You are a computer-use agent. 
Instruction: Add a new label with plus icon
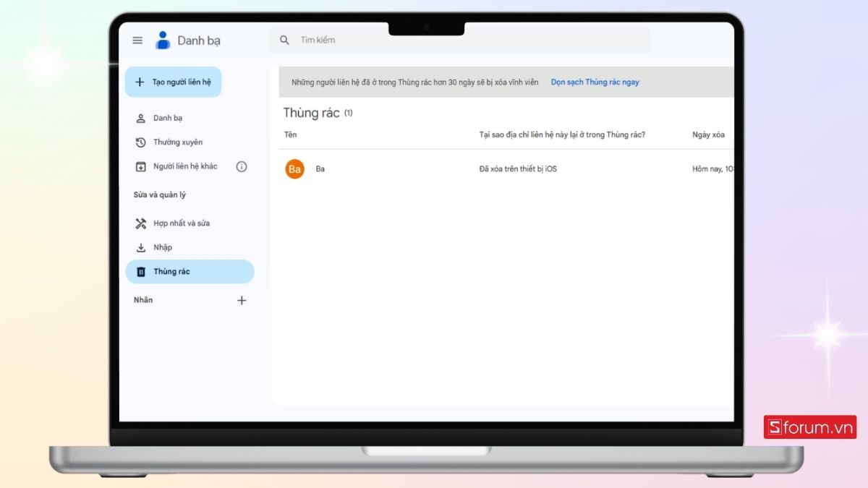pos(242,300)
